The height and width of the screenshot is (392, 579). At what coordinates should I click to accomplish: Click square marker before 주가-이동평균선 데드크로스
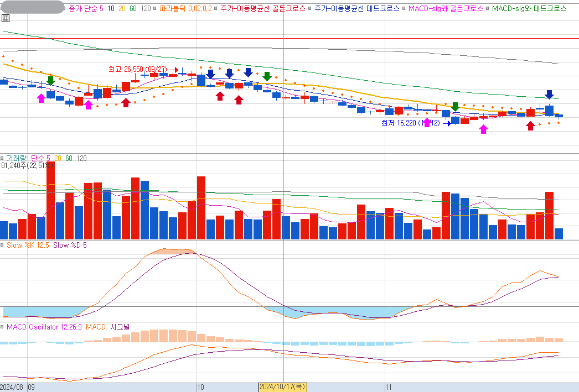[309, 8]
